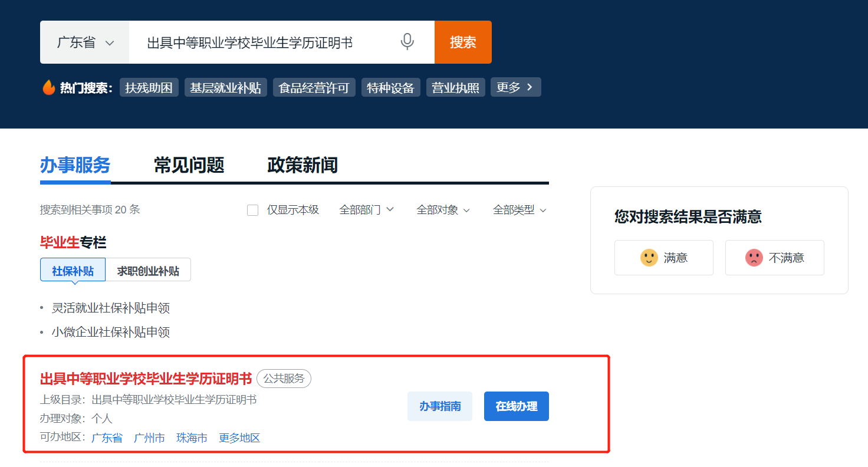Viewport: 868px width, 467px height.
Task: Switch to the 常见问题 tab
Action: coord(188,165)
